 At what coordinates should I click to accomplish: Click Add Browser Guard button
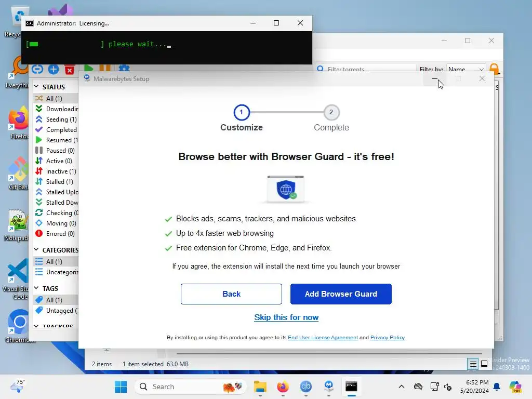(x=341, y=294)
